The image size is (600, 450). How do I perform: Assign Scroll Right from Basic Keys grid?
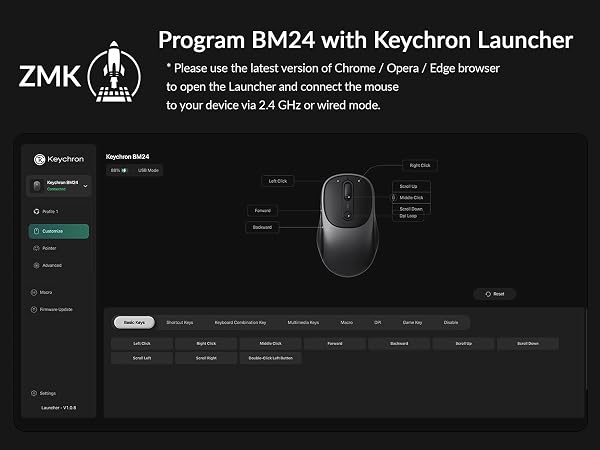tap(206, 358)
